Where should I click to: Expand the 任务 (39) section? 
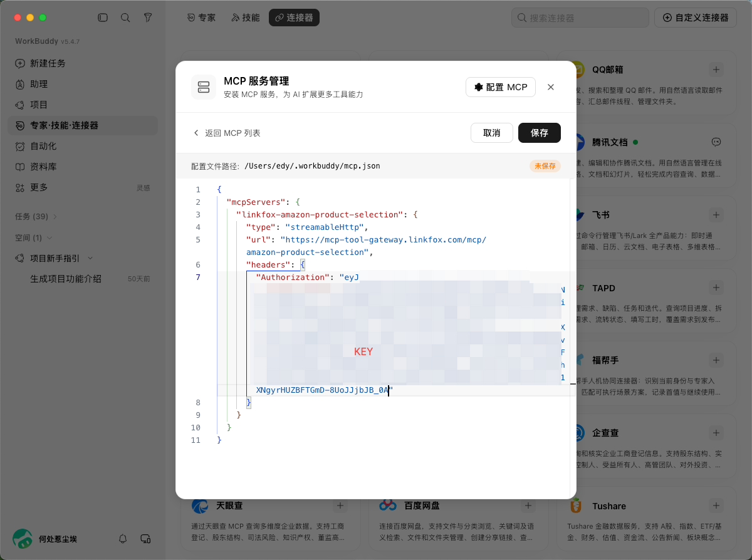click(36, 217)
